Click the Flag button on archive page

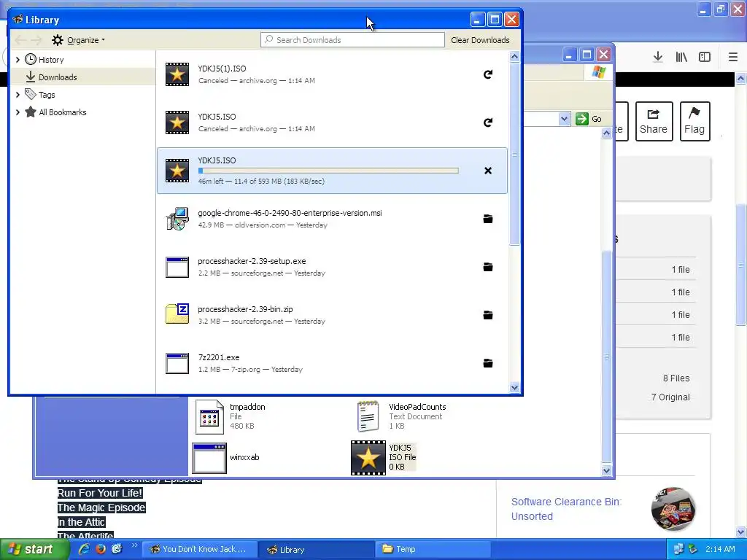point(694,121)
